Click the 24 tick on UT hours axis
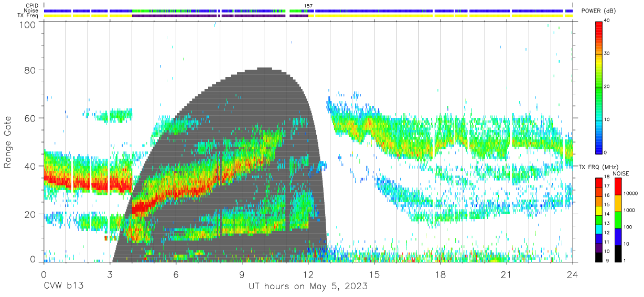This screenshot has height=297, width=644. pyautogui.click(x=572, y=274)
